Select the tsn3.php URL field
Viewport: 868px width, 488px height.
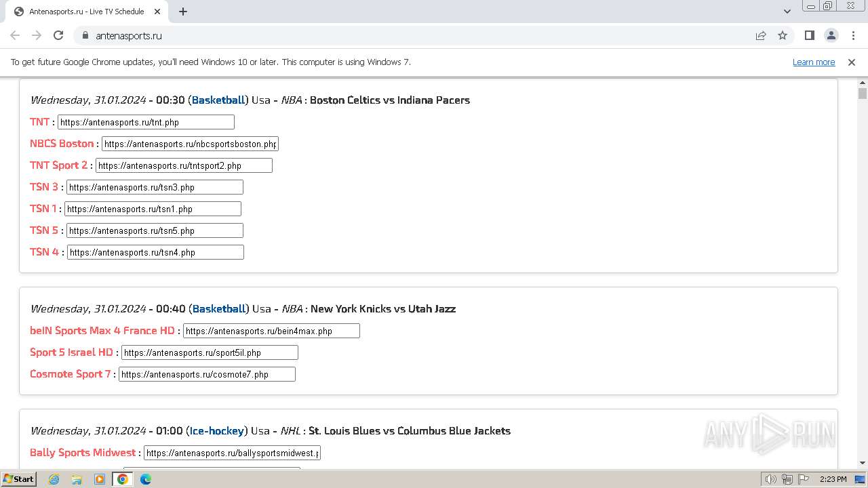point(155,187)
